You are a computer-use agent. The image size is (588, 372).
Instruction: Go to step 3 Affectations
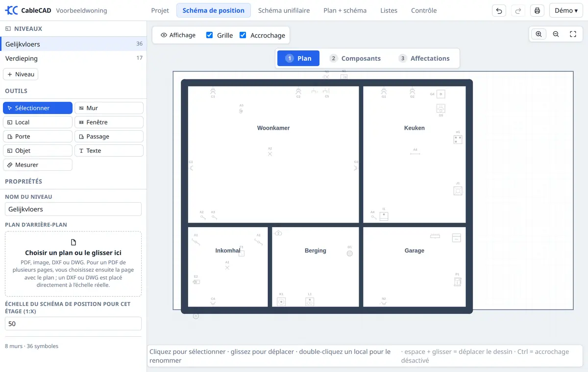[424, 58]
